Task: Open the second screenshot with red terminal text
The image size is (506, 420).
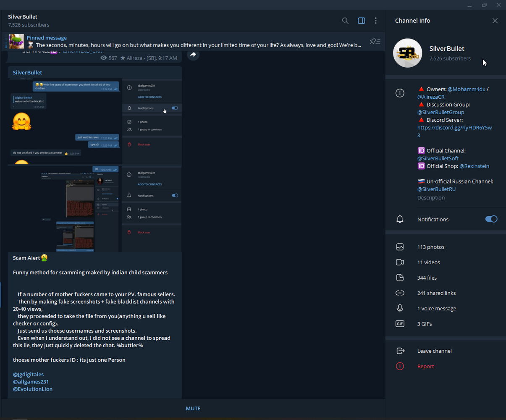Action: (x=94, y=209)
